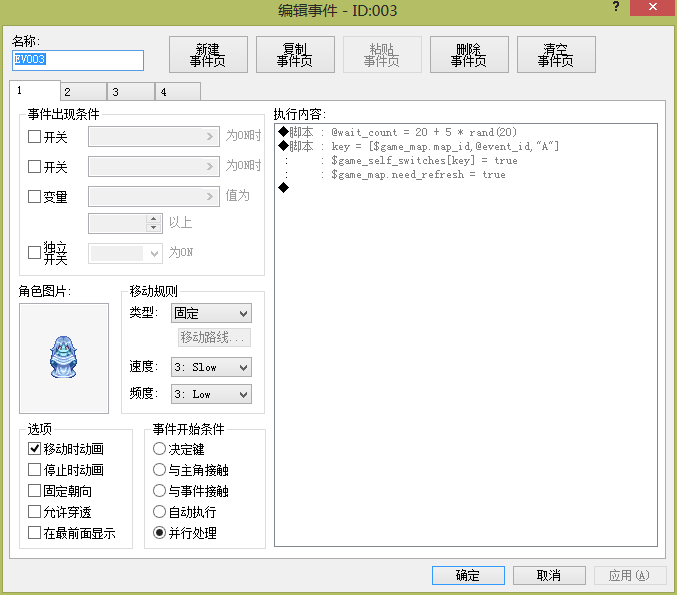Click the 确定 button
This screenshot has height=595, width=677.
point(468,575)
